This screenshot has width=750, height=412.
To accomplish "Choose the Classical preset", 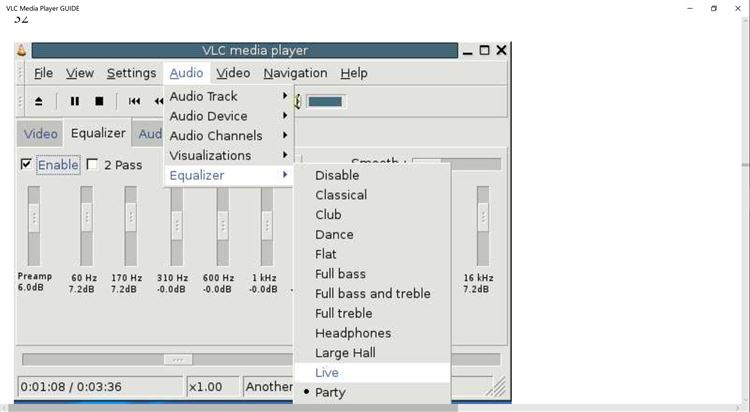I will tap(372, 195).
